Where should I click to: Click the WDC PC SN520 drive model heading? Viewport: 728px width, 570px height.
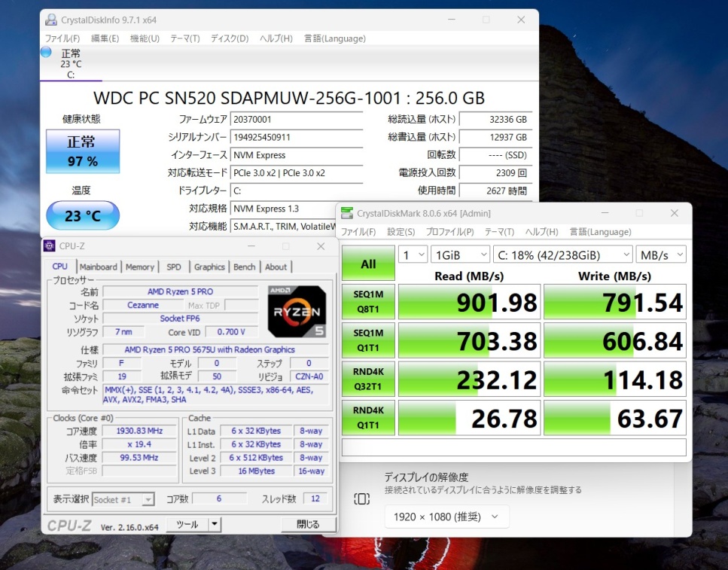(289, 98)
